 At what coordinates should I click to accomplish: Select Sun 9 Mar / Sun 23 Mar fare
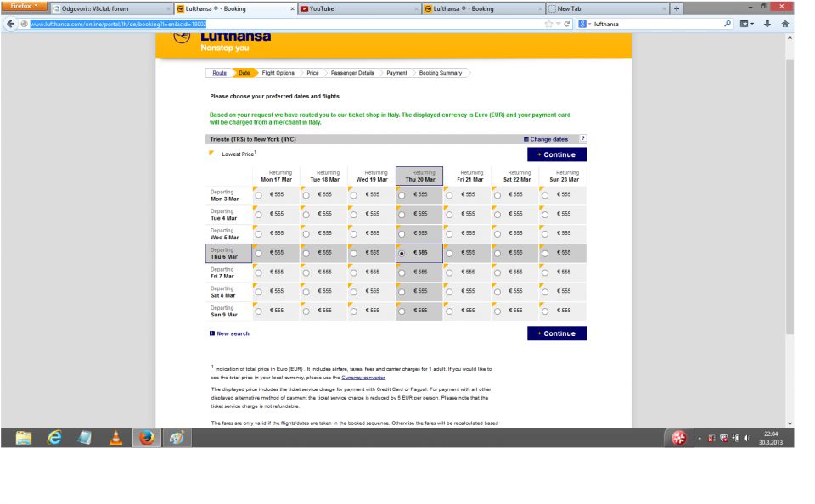(x=545, y=311)
